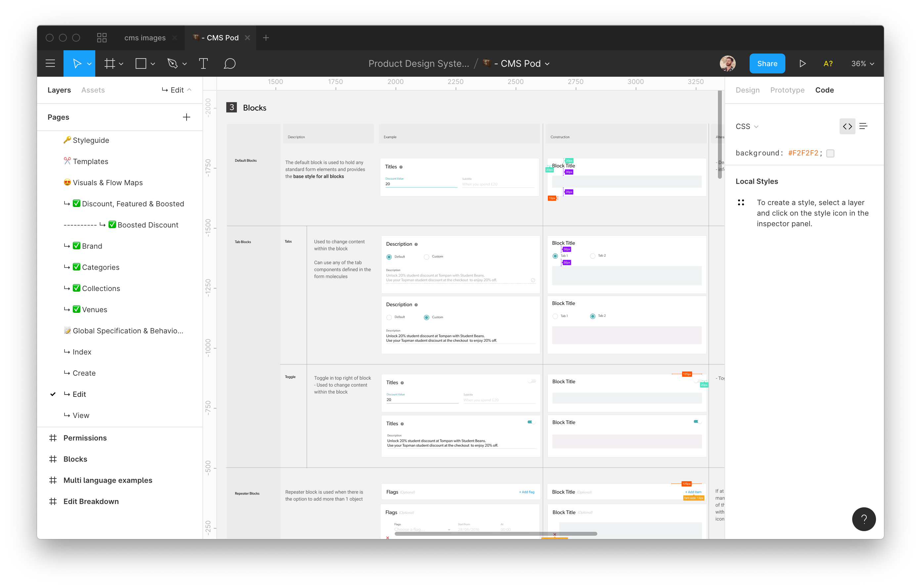The width and height of the screenshot is (921, 588).
Task: Select the Permissions page
Action: pyautogui.click(x=86, y=437)
